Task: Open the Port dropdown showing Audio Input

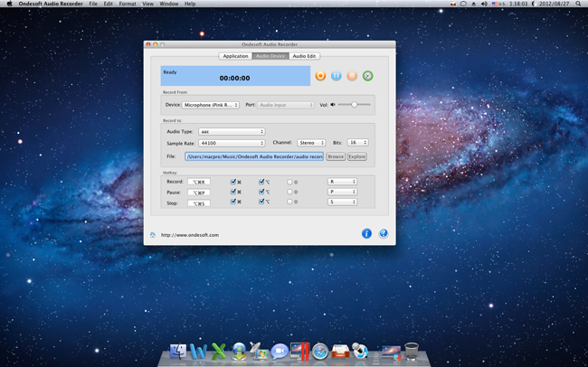Action: point(286,105)
